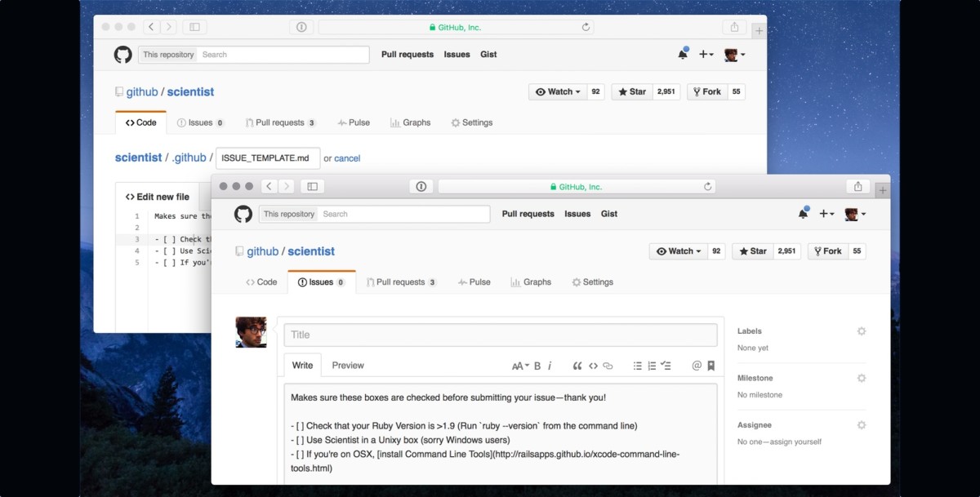Open notifications bell in front window
This screenshot has height=497, width=980.
(804, 214)
